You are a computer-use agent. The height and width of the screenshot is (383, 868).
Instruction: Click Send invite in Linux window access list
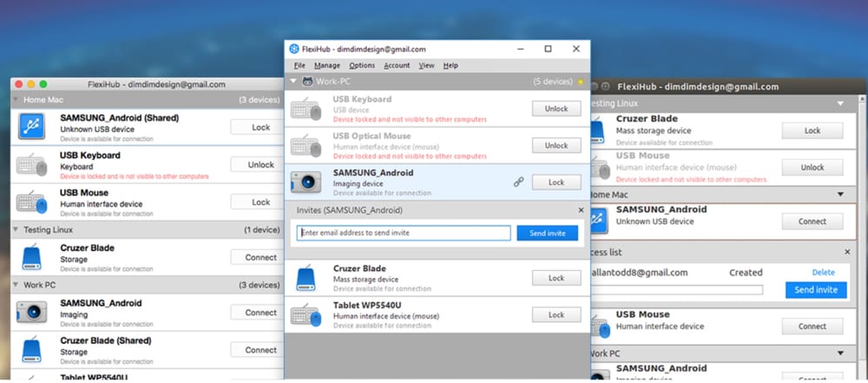click(x=816, y=290)
